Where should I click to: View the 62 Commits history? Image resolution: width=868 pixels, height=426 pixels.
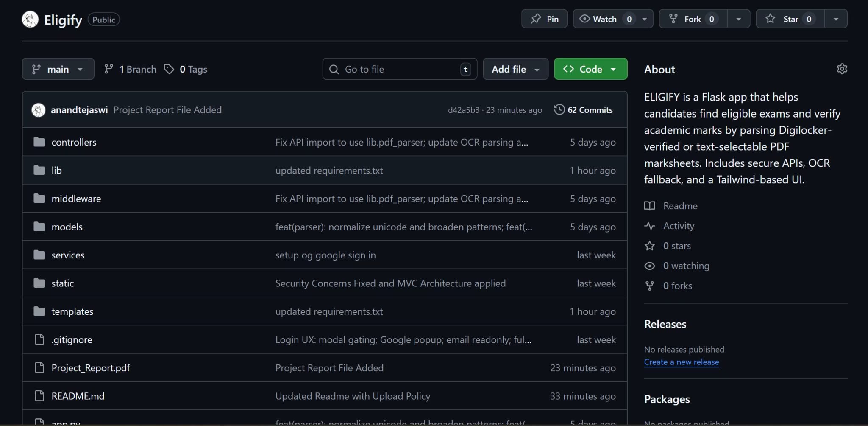(x=583, y=110)
